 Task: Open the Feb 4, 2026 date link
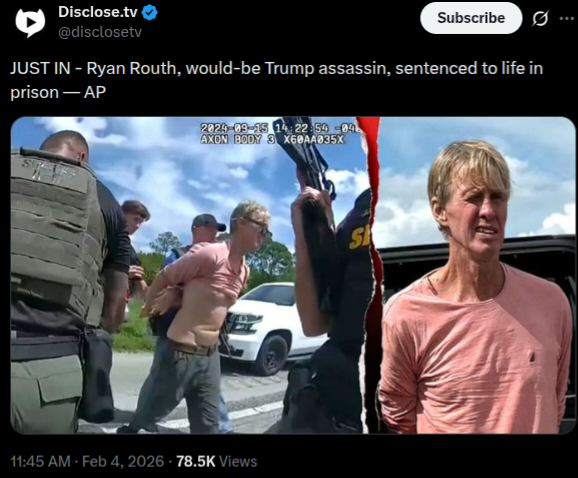pos(123,461)
